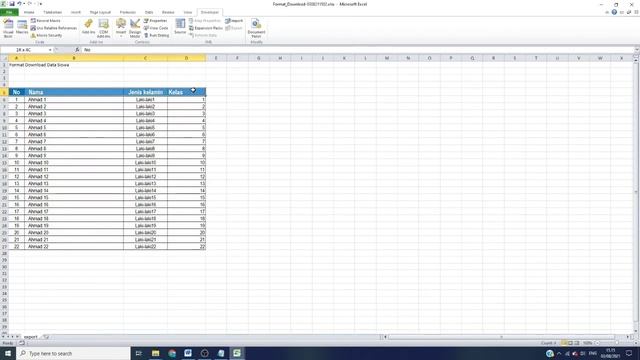The width and height of the screenshot is (640, 360).
Task: Minimize the ribbon
Action: tap(607, 12)
